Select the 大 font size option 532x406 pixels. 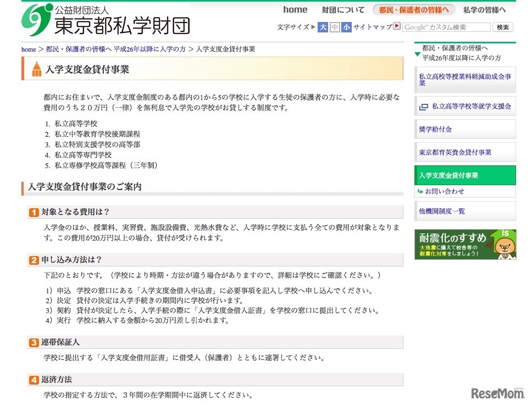pyautogui.click(x=323, y=26)
